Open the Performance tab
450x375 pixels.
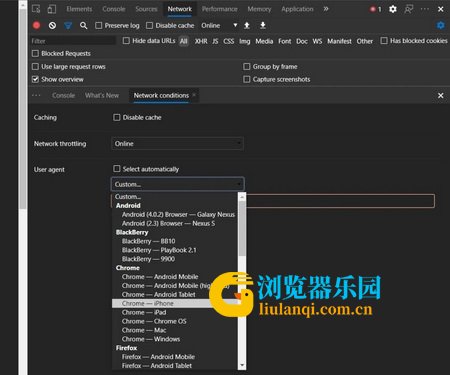tap(220, 9)
